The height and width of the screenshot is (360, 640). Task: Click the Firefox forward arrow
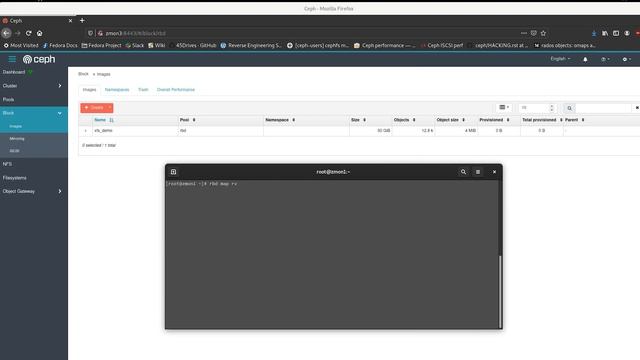point(18,33)
